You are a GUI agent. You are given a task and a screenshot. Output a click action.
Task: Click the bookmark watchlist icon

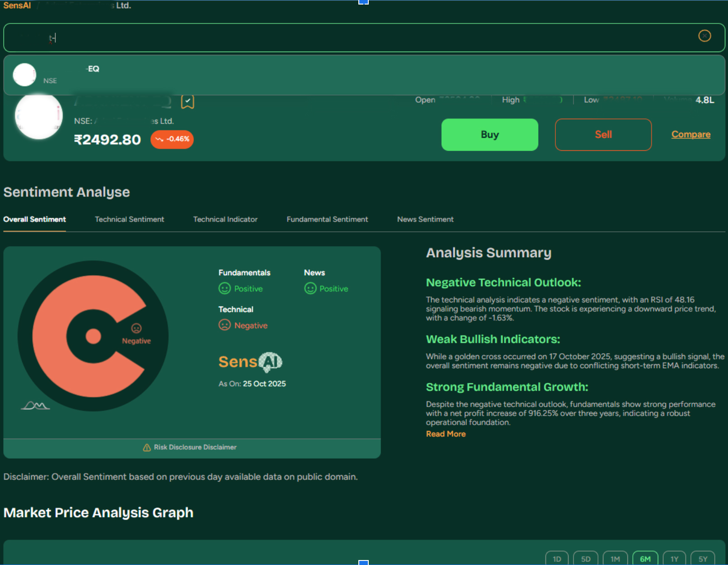coord(188,102)
